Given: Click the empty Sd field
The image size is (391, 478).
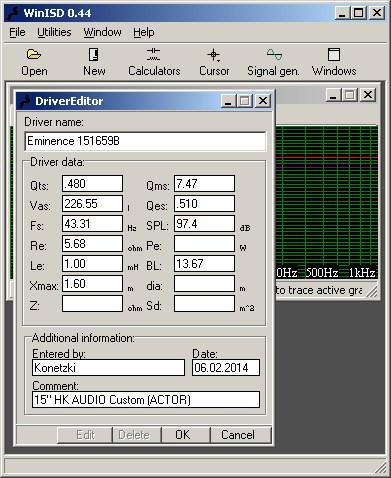Looking at the screenshot, I should click(x=204, y=304).
